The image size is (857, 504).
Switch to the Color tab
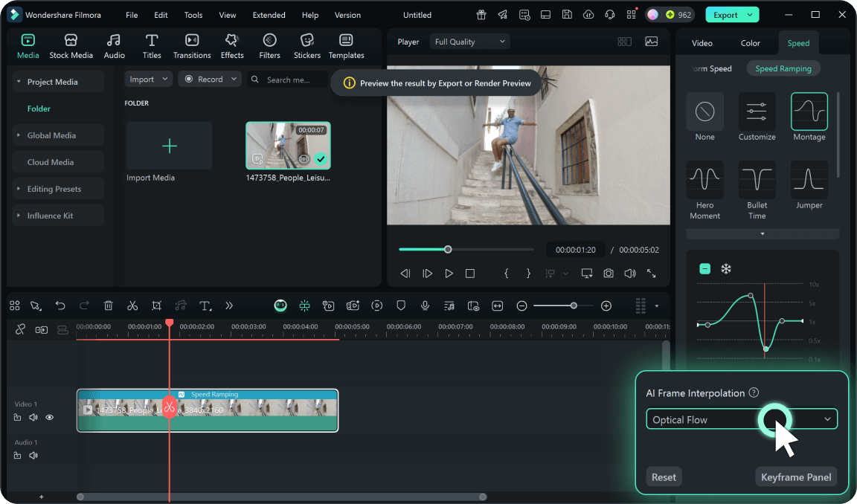click(x=750, y=43)
